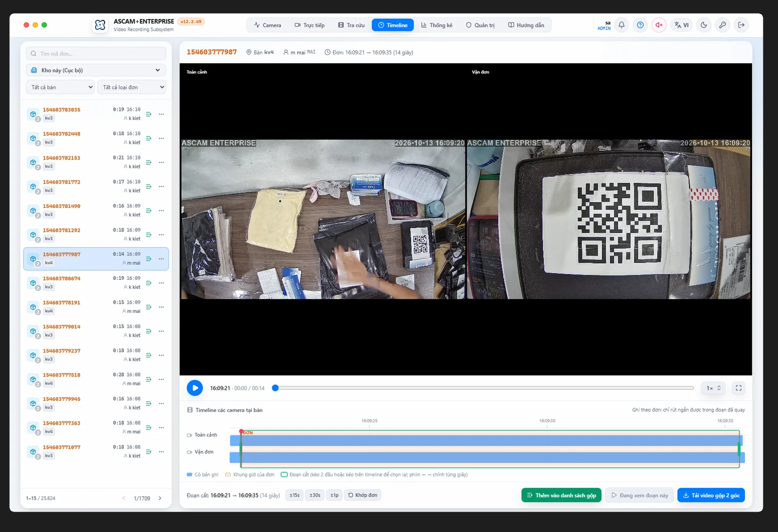Click the 'Tìm mã đơn...' search field

(x=96, y=54)
